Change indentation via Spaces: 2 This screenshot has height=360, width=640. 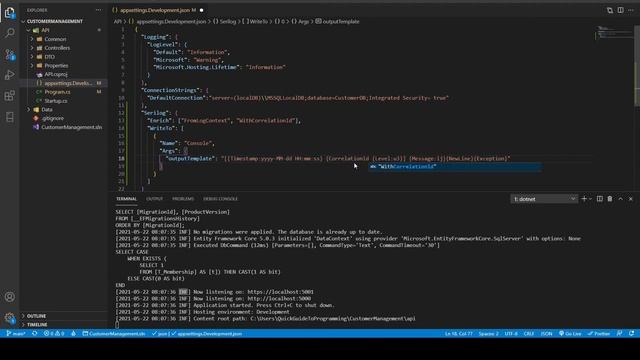click(x=488, y=333)
